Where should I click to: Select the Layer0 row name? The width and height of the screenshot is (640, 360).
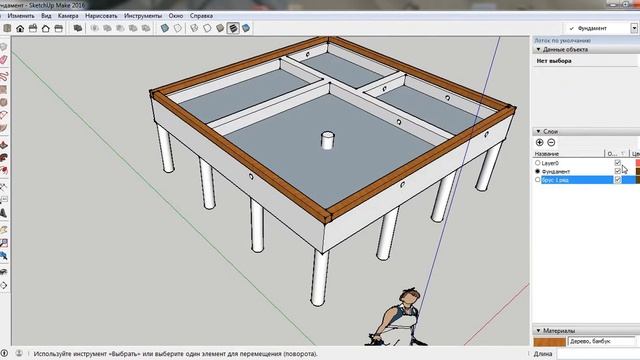tap(550, 163)
